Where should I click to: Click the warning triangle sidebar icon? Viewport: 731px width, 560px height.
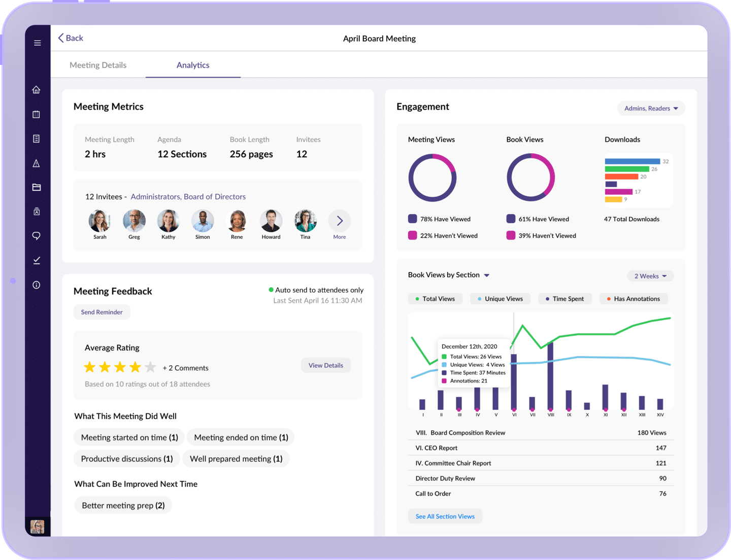(37, 163)
